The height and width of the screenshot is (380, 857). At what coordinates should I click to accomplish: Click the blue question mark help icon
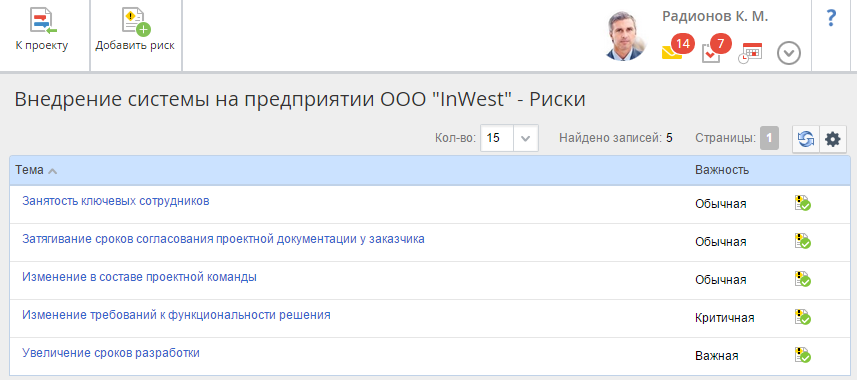831,18
